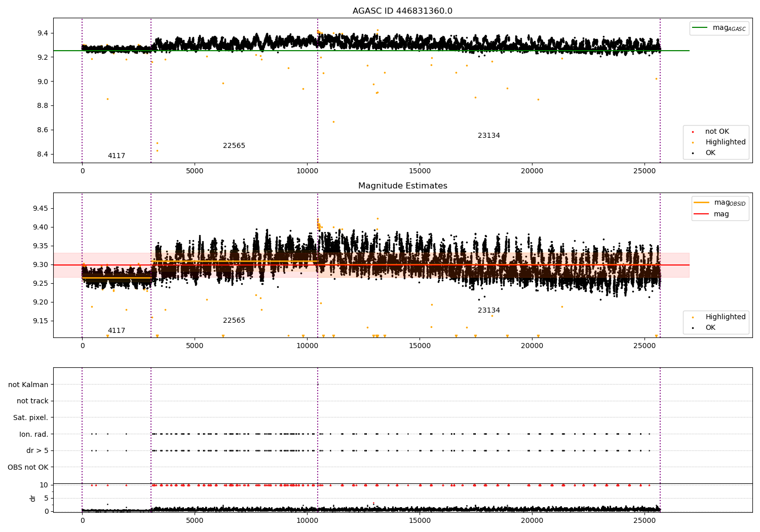Click 'OK' legend entry in Magnitude Estimates plot
Viewport: 760px width, 532px height.
pos(710,328)
